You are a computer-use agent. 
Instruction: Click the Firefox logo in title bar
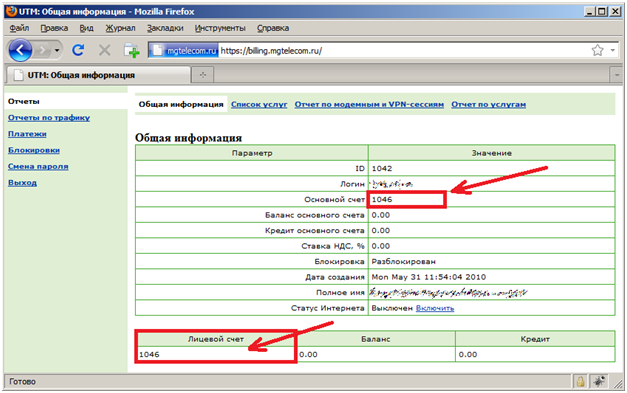click(11, 11)
